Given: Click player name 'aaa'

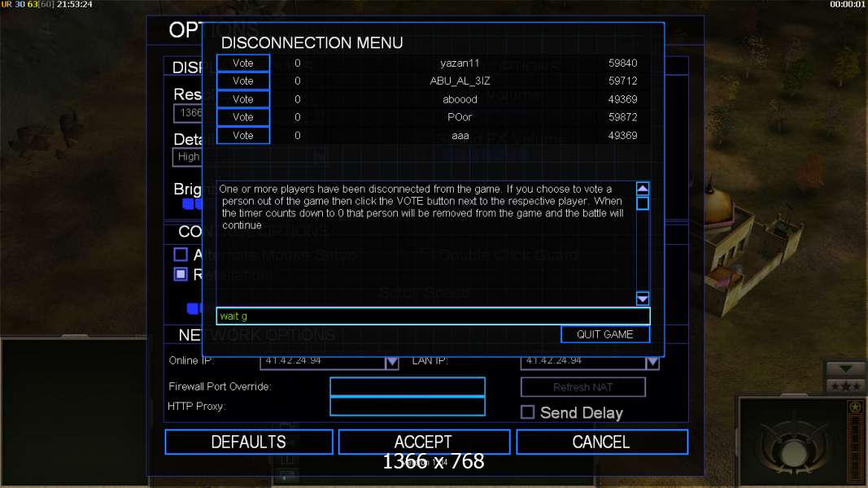Looking at the screenshot, I should 460,136.
